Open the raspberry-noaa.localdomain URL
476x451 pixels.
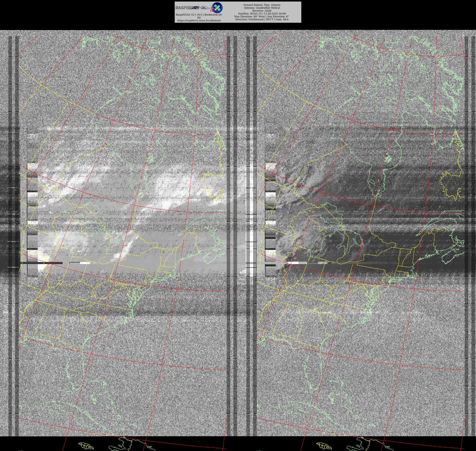click(199, 20)
